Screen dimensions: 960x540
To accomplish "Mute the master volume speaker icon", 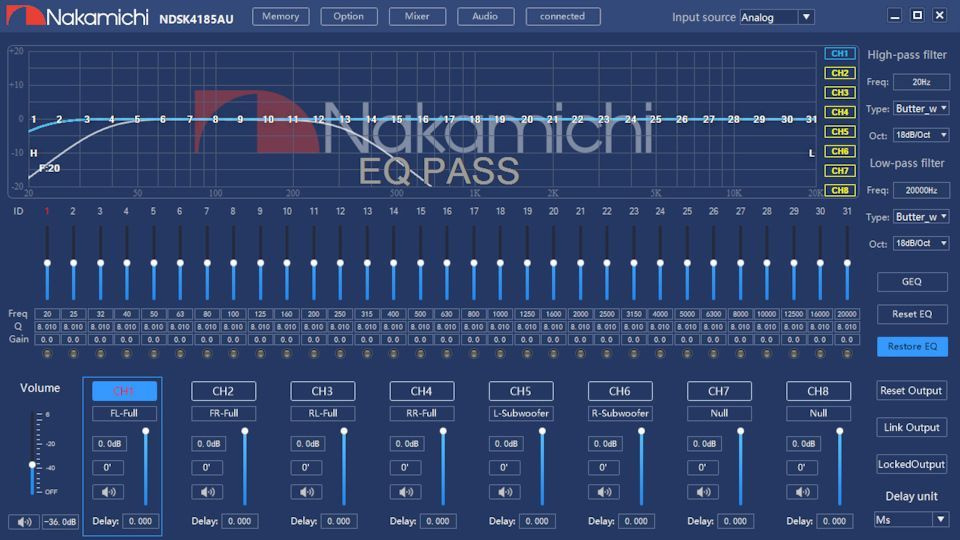I will 24,522.
